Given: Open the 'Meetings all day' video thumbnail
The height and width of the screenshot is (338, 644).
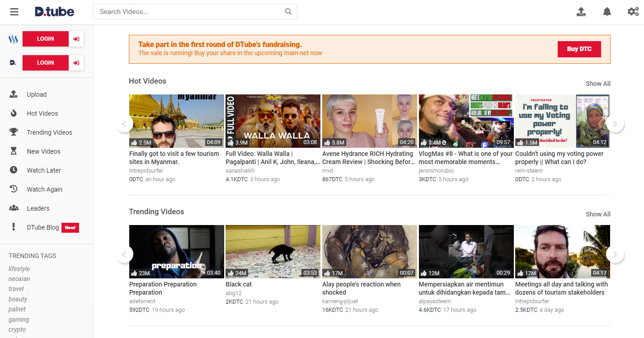Looking at the screenshot, I should pos(563,252).
